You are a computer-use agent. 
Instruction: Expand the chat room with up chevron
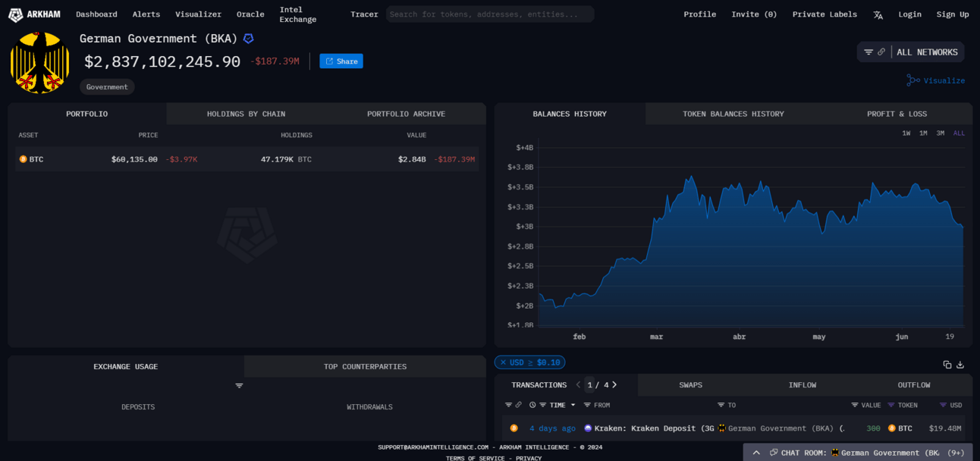click(x=756, y=453)
